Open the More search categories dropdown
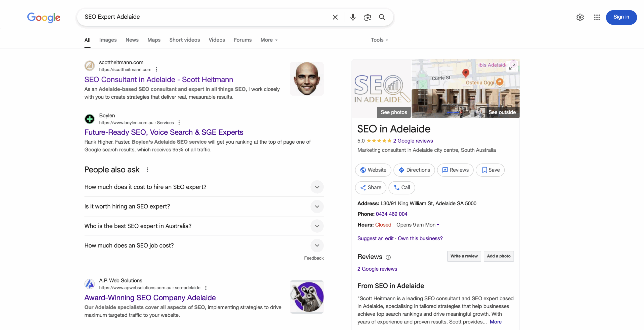644x330 pixels. [x=269, y=40]
